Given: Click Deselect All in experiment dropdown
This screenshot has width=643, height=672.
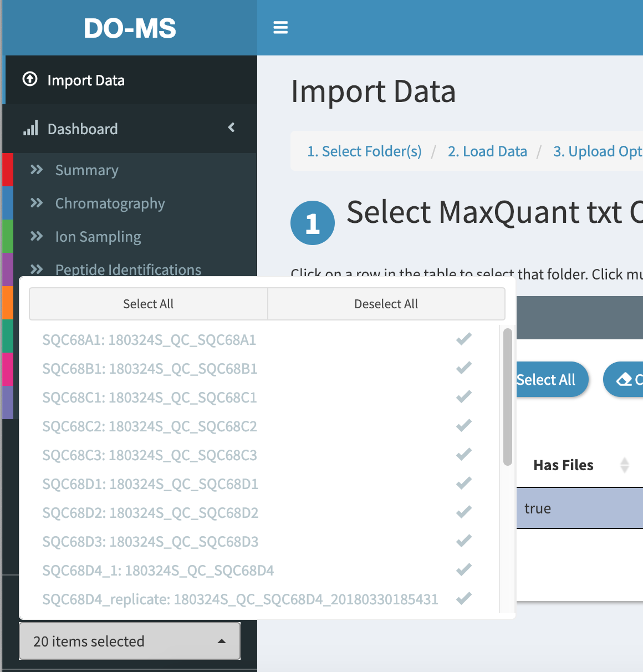Looking at the screenshot, I should pos(386,304).
